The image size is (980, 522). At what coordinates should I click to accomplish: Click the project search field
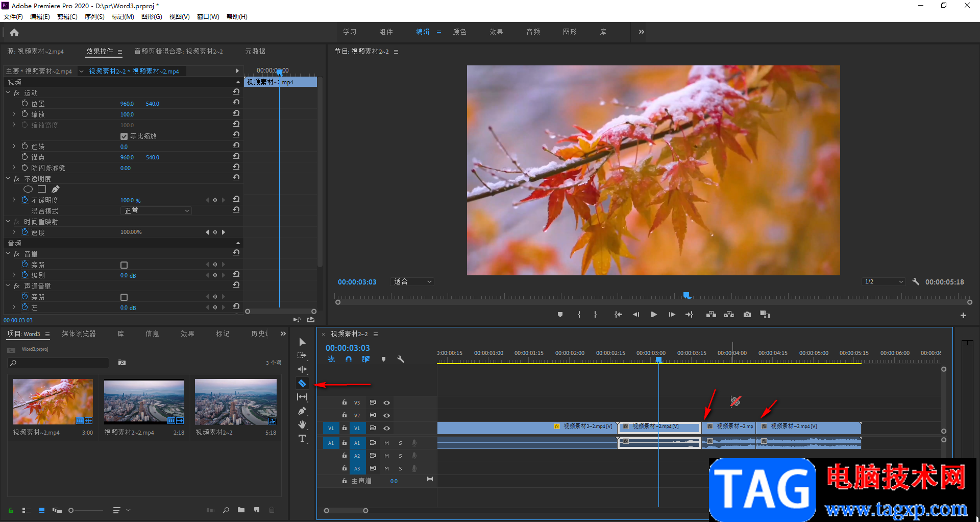(58, 363)
